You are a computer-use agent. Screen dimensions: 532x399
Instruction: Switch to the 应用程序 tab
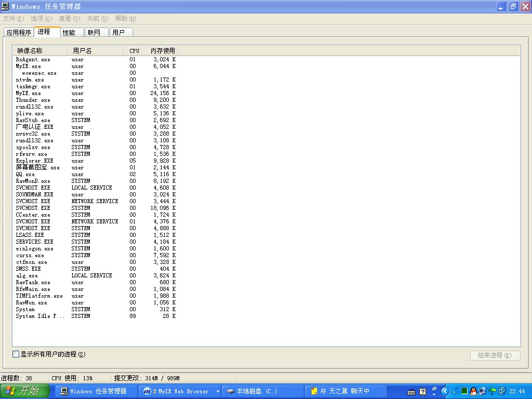coord(19,32)
